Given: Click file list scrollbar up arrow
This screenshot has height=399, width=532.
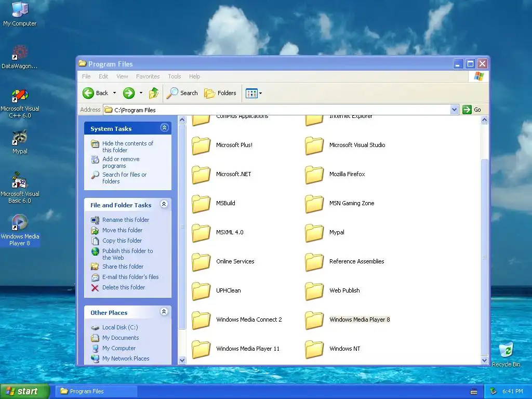Looking at the screenshot, I should pos(485,120).
